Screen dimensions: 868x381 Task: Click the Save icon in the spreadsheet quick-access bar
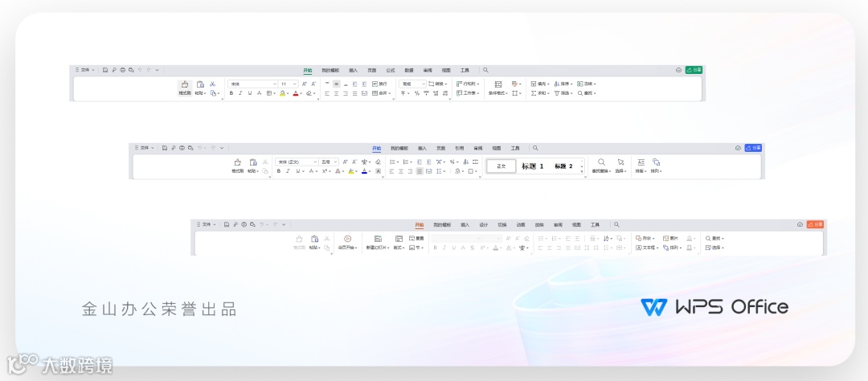(x=105, y=70)
